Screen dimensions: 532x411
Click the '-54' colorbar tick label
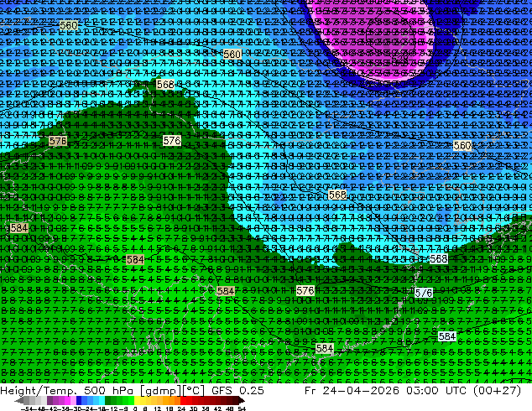coord(27,409)
